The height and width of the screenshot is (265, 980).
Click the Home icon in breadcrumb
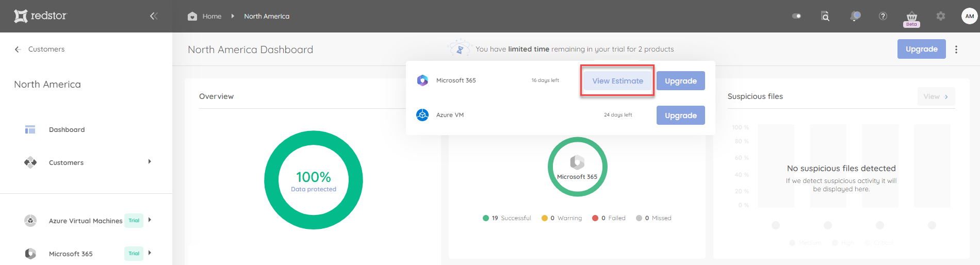click(192, 16)
